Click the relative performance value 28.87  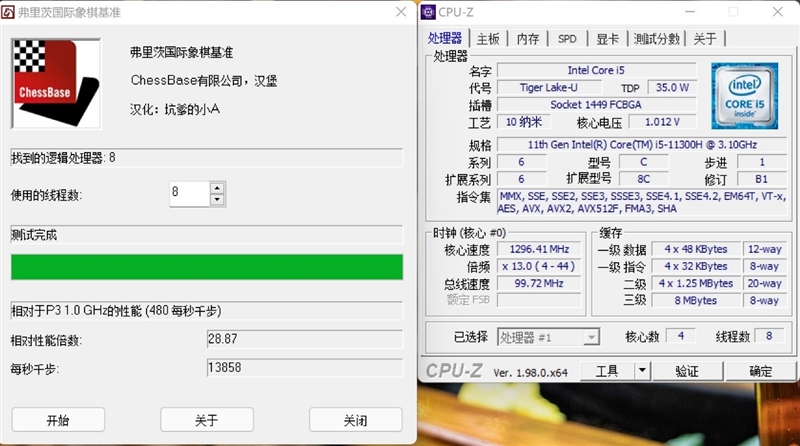(305, 339)
